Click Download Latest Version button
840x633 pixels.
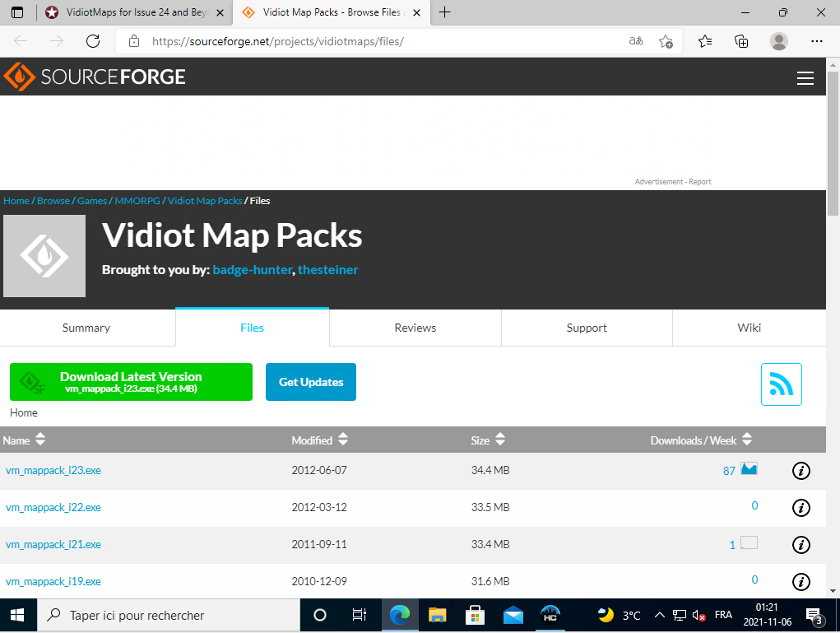point(132,382)
